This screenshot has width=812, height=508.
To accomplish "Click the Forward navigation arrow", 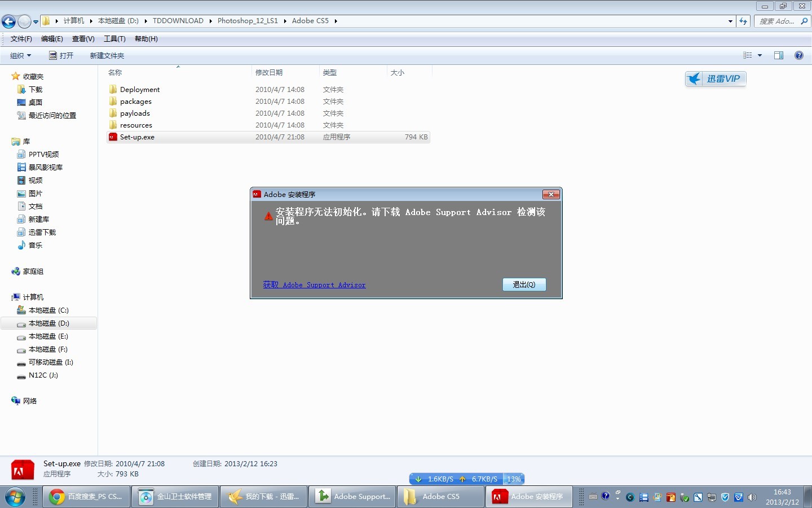I will (x=24, y=21).
